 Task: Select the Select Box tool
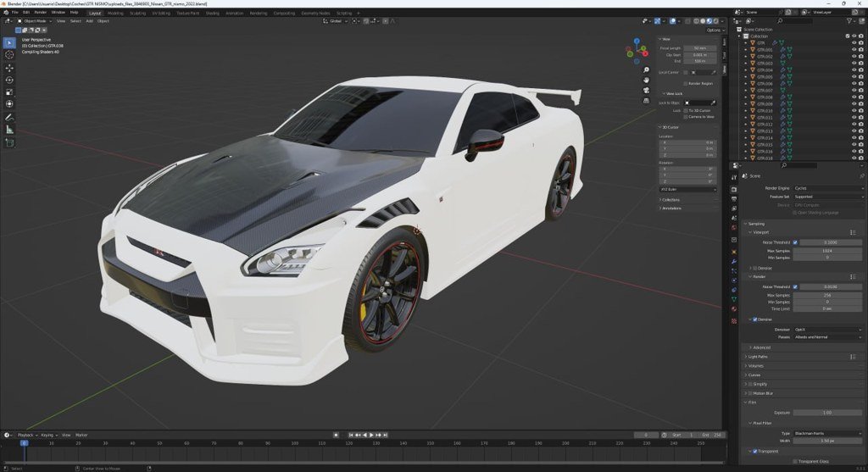click(9, 42)
